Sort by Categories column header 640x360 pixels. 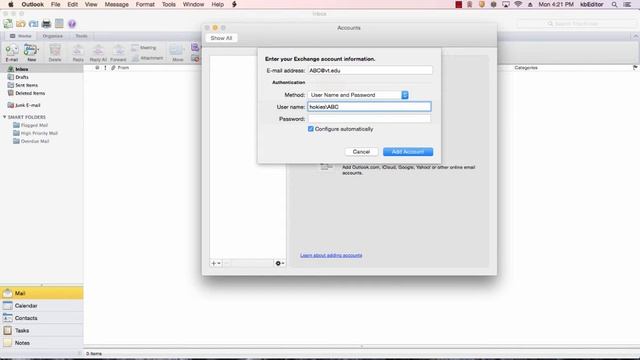[526, 68]
